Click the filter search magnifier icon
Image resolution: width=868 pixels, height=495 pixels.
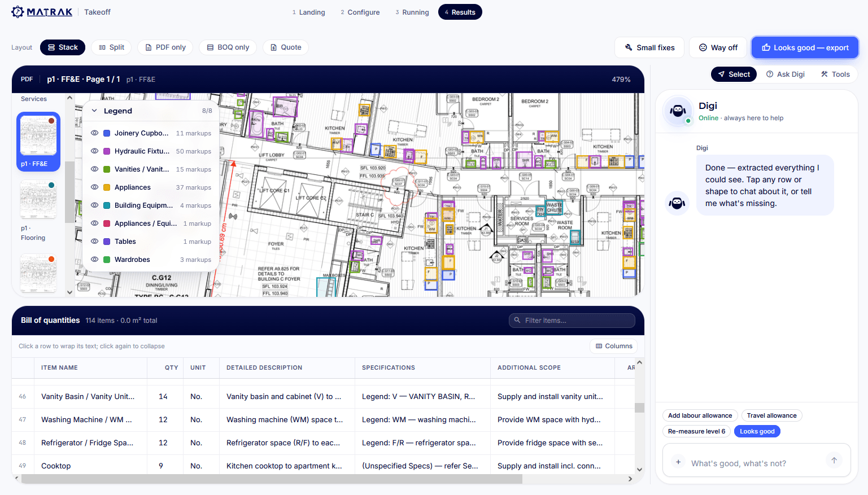click(x=517, y=321)
